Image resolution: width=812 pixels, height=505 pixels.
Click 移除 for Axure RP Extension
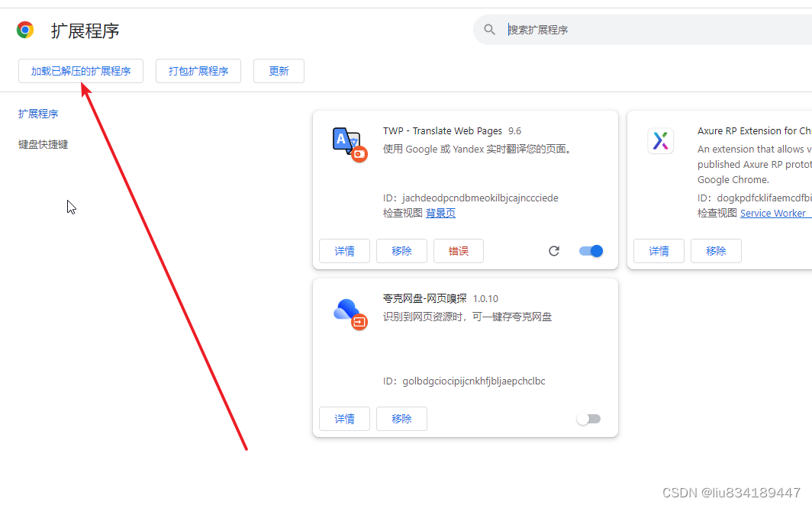click(x=716, y=251)
